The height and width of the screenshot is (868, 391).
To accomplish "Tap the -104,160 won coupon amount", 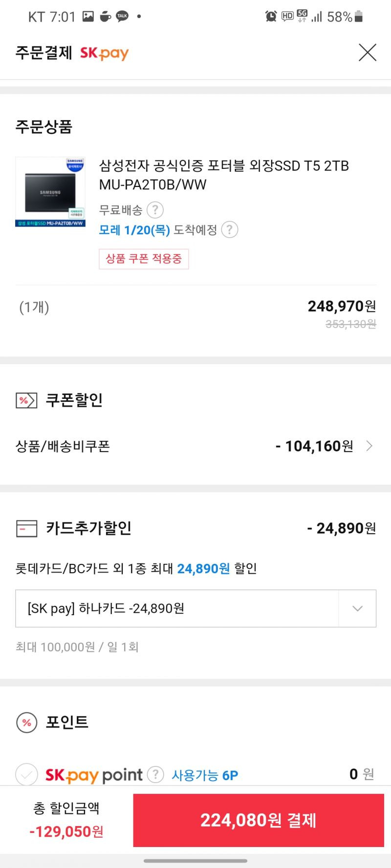I will click(x=314, y=446).
